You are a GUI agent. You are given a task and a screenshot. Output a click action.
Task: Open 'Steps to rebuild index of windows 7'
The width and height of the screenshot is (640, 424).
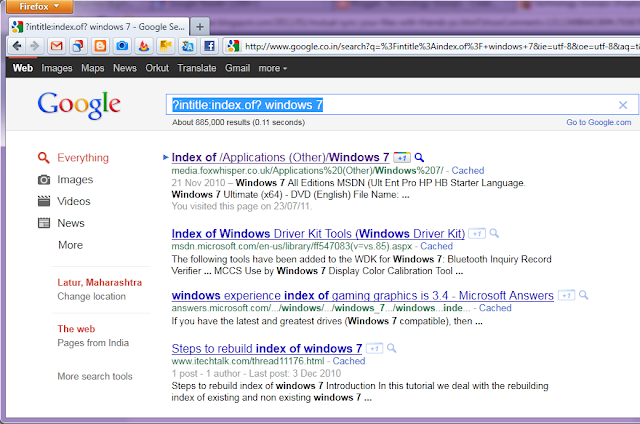click(x=267, y=349)
